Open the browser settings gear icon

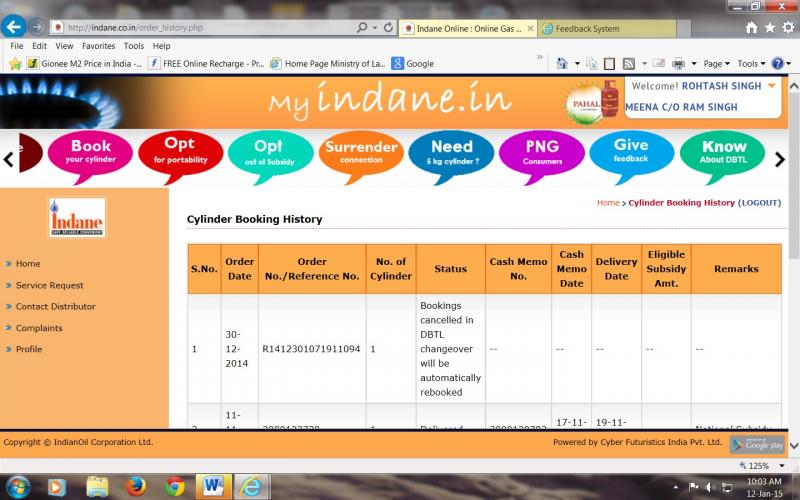788,28
